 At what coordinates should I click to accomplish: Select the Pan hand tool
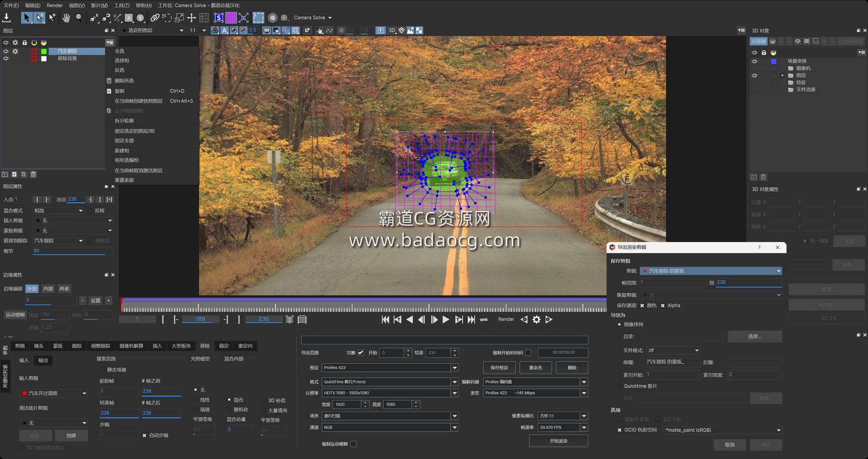tap(66, 18)
